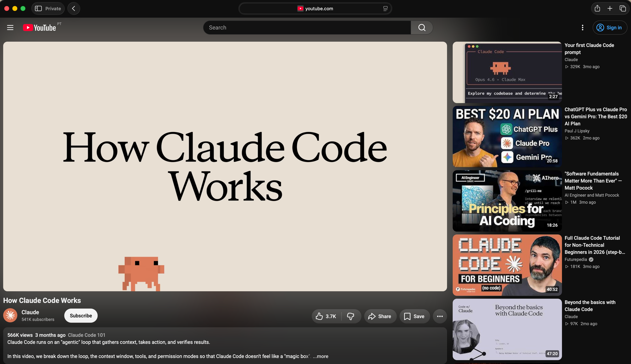Viewport: 631px width, 364px height.
Task: Click the Futurepedia verified checkmark badge
Action: (591, 259)
